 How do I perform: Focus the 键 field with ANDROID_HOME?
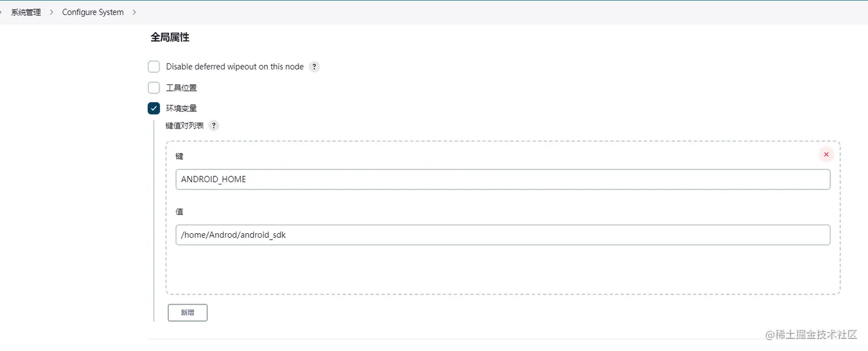[x=503, y=179]
